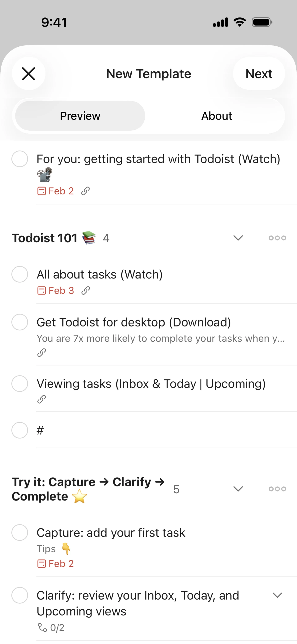Tap link icon under Viewing tasks
This screenshot has width=297, height=644.
pos(41,399)
